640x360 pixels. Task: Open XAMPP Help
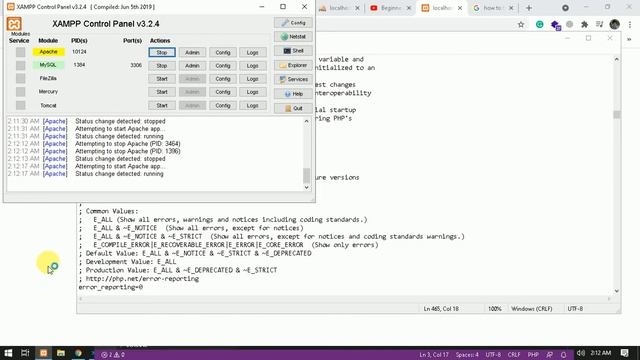293,94
